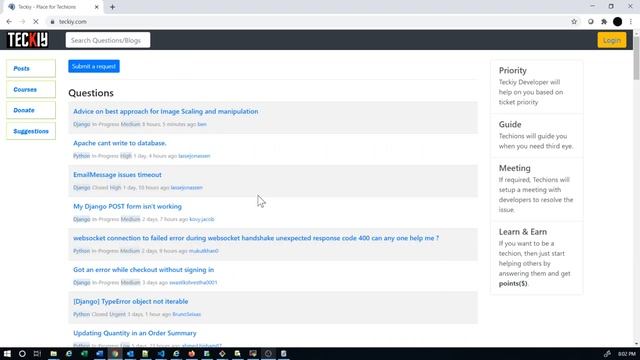Open Visual Studio Code from taskbar
Viewport: 640px width, 360px height.
tap(161, 353)
